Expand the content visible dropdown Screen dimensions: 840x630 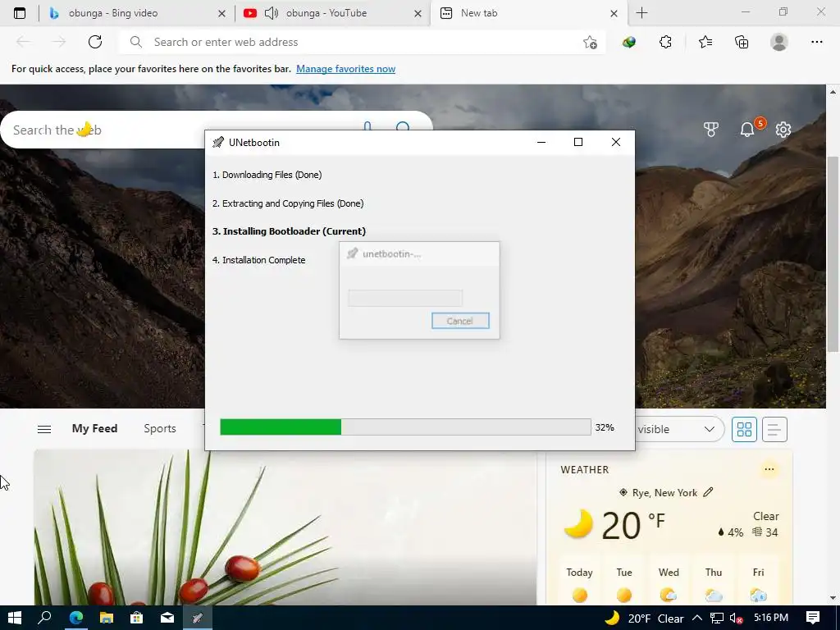(679, 429)
